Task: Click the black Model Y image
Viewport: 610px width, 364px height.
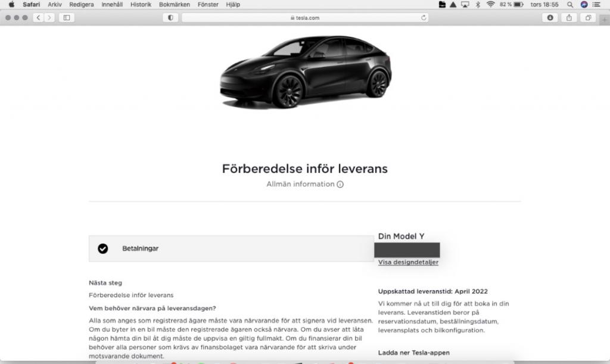Action: click(x=306, y=72)
